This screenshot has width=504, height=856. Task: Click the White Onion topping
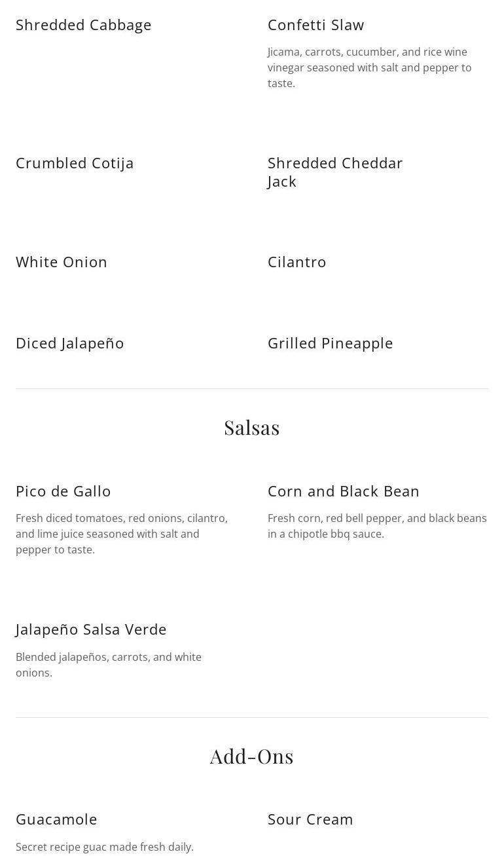click(62, 262)
